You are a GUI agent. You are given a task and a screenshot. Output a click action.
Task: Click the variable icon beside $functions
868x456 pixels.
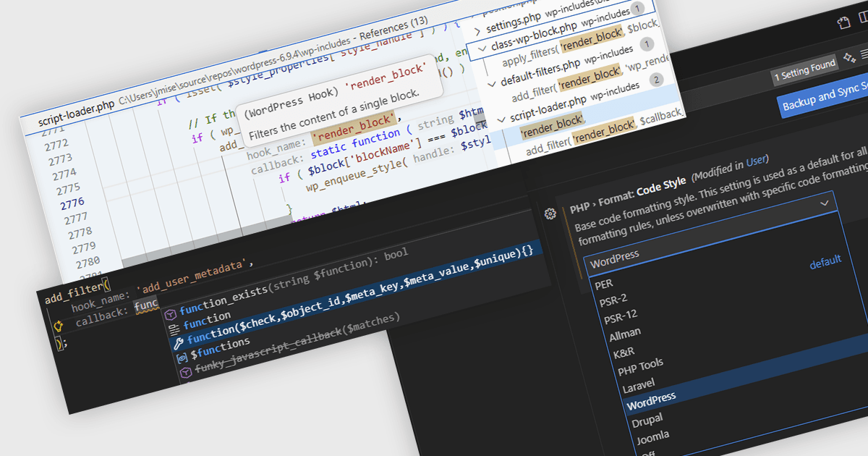182,358
